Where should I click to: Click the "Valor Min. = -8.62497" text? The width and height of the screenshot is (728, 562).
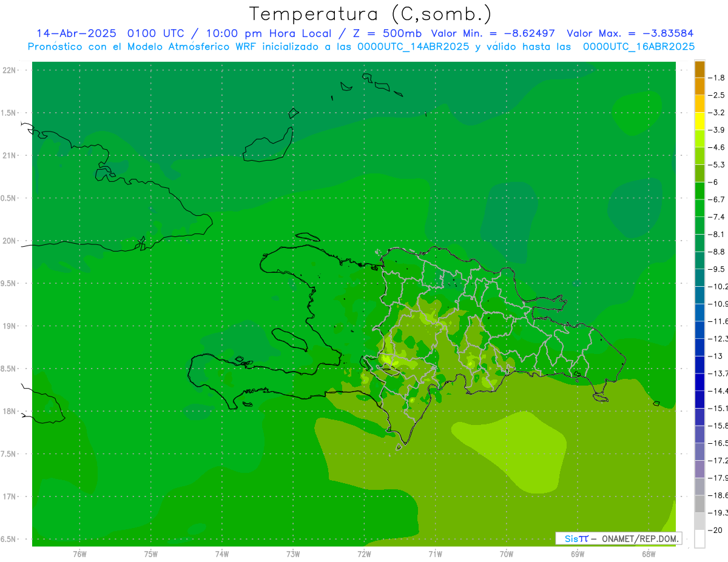(x=493, y=33)
